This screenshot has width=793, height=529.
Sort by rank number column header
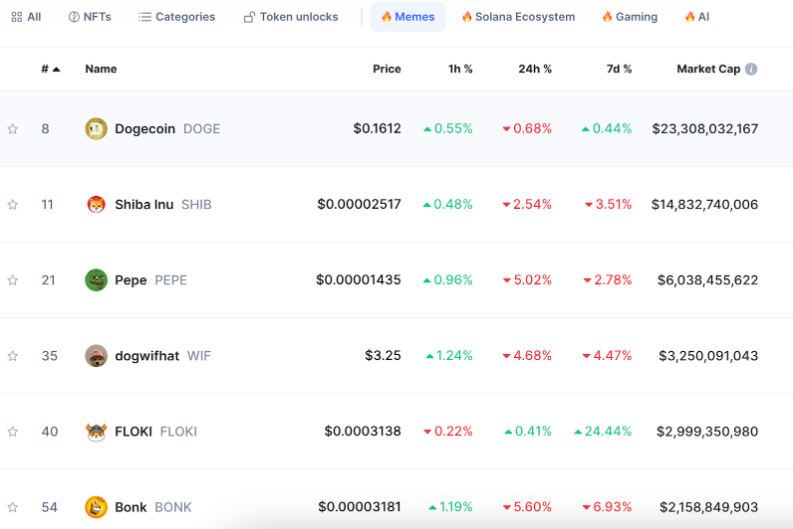50,69
